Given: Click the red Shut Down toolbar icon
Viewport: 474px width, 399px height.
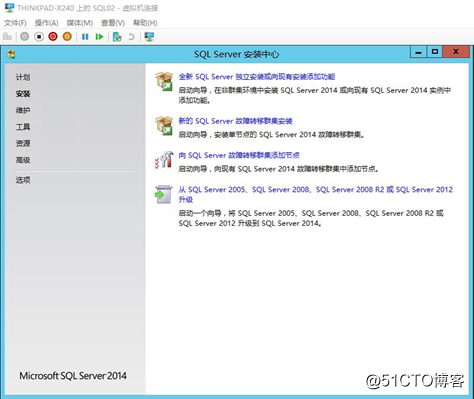Looking at the screenshot, I should 53,37.
